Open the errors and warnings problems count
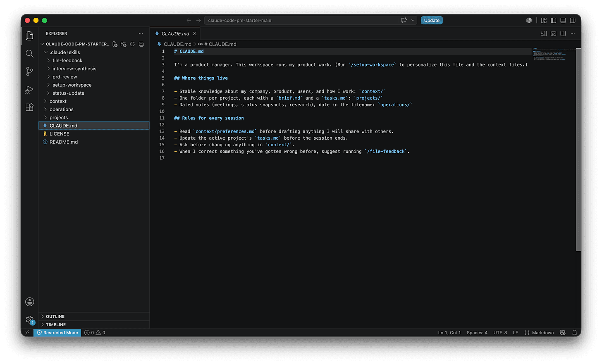This screenshot has height=364, width=602. pyautogui.click(x=95, y=333)
